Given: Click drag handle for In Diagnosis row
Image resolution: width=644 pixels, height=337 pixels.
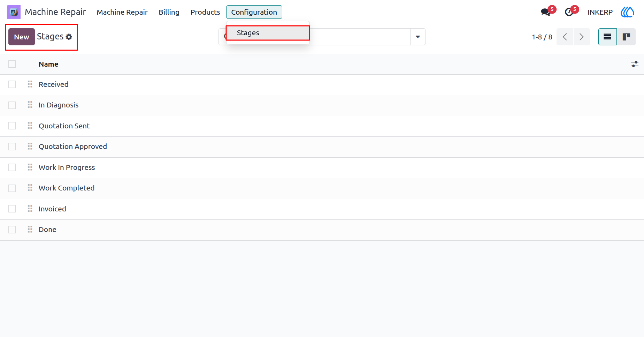Looking at the screenshot, I should (30, 105).
